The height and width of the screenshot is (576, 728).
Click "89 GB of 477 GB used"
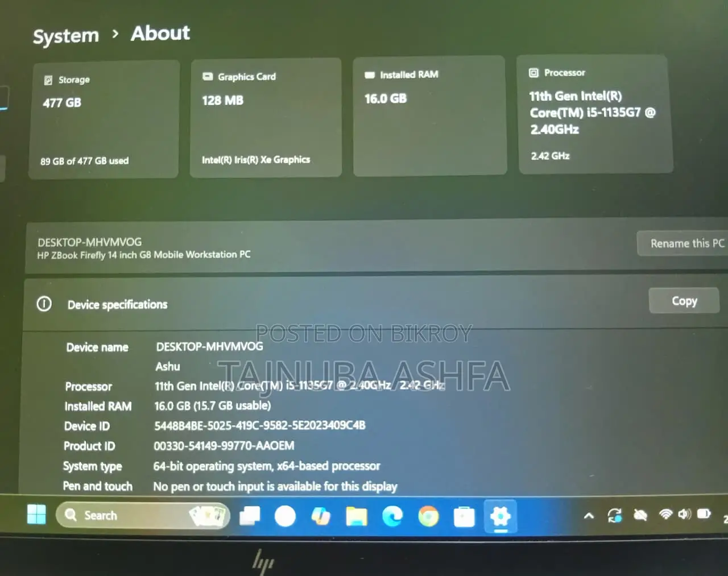84,161
